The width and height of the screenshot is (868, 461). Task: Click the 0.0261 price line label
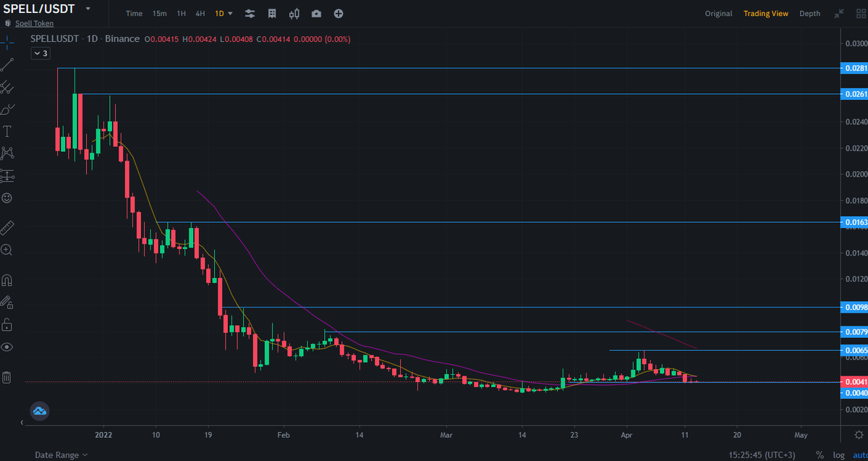tap(854, 94)
